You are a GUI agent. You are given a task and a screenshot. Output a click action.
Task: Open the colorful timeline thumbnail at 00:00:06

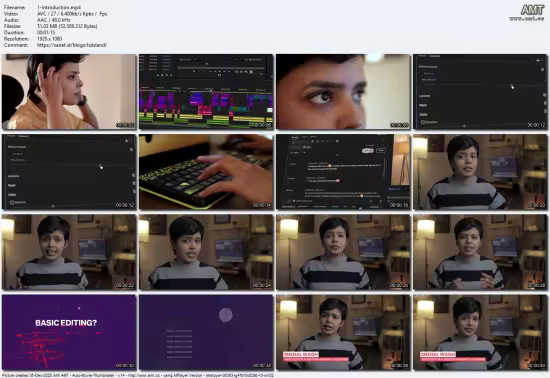tap(206, 92)
